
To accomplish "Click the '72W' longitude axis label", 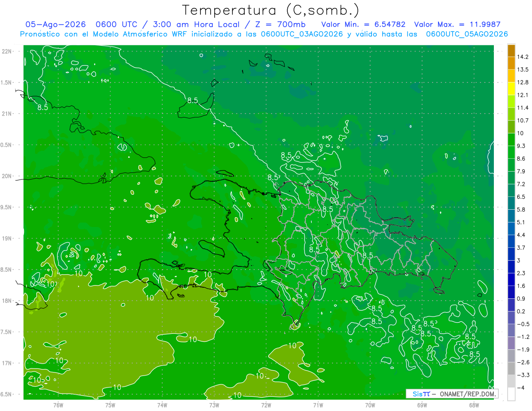I will point(266,405).
